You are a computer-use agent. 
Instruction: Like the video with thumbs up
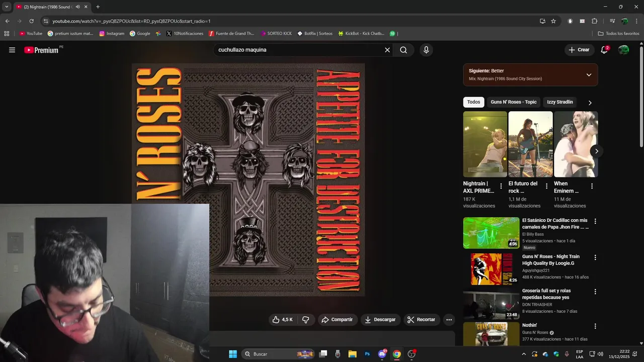282,320
